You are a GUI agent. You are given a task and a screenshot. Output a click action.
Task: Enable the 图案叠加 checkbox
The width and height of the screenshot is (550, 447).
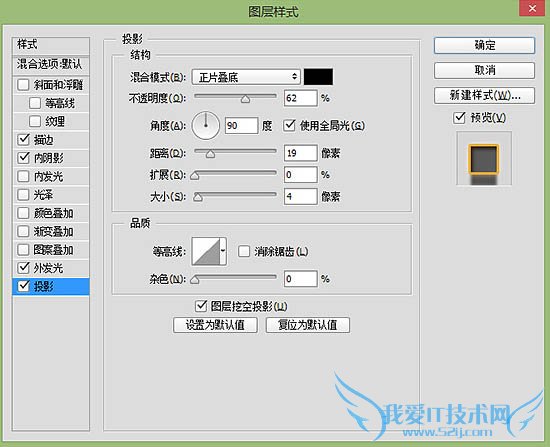click(23, 250)
